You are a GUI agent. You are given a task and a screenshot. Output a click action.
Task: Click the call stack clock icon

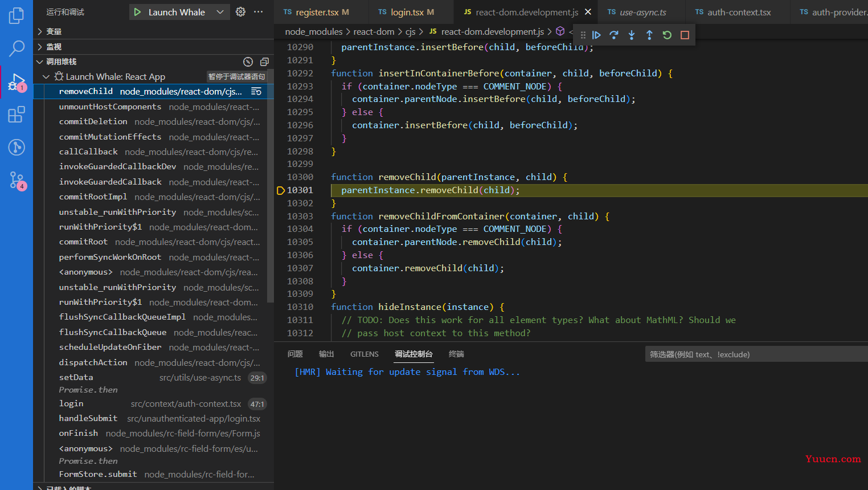[248, 62]
